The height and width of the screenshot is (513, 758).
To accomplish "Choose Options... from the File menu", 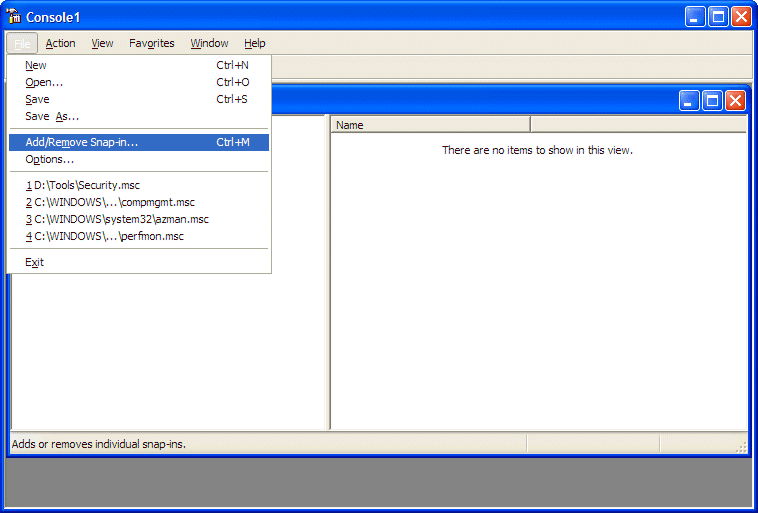I will tap(139, 159).
